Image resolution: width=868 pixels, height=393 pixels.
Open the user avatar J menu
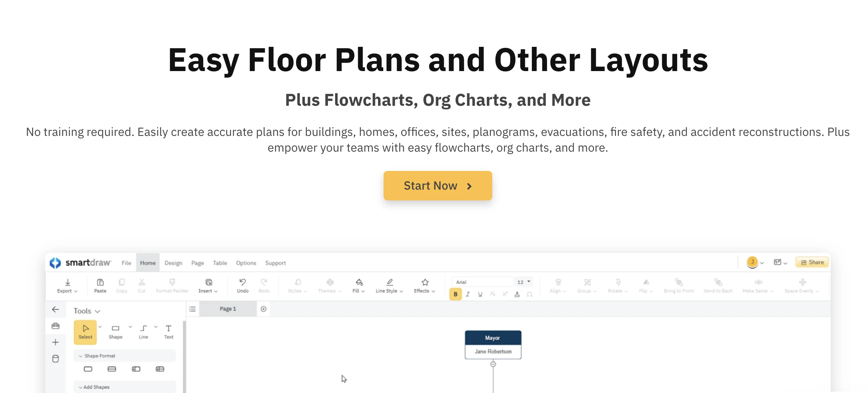[755, 262]
